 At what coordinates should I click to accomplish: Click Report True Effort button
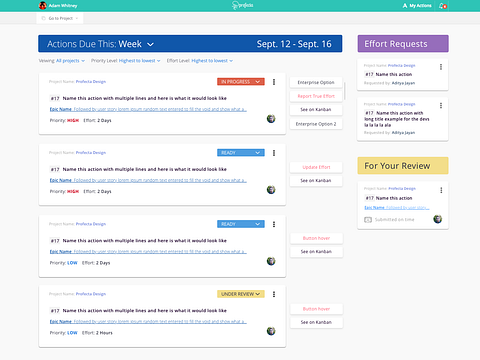pos(316,96)
